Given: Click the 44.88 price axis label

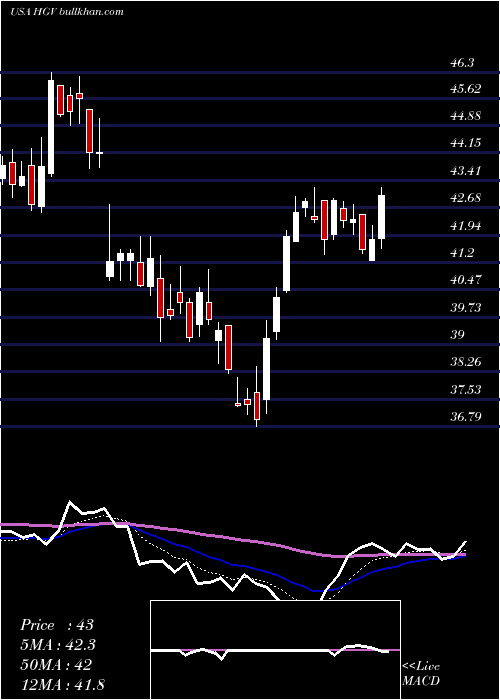Looking at the screenshot, I should point(466,116).
